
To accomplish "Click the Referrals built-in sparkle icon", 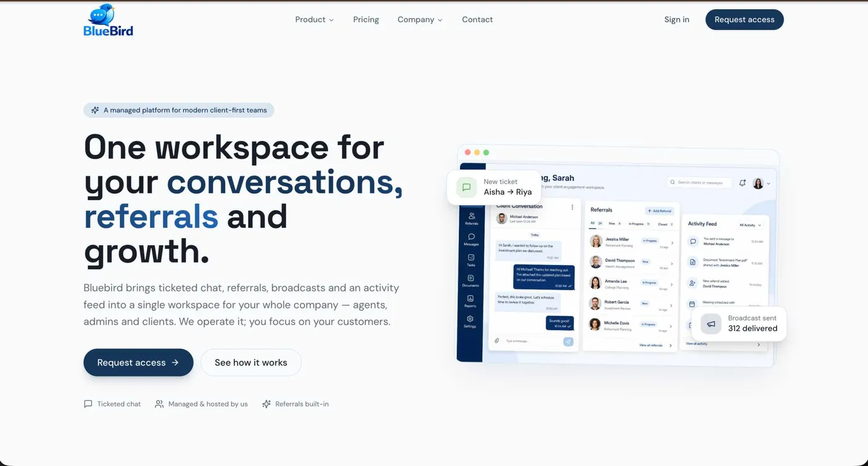I will point(267,404).
